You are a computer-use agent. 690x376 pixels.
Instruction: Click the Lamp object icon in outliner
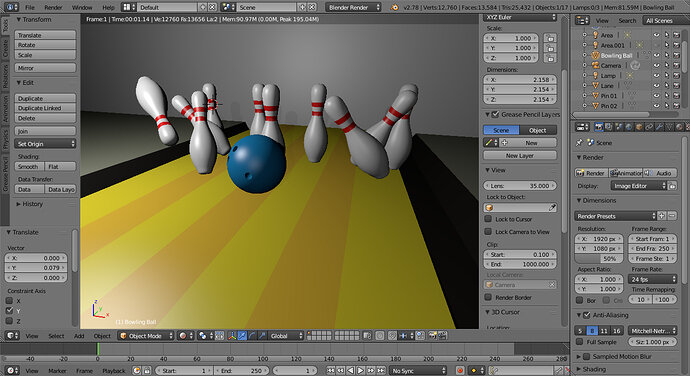click(595, 75)
